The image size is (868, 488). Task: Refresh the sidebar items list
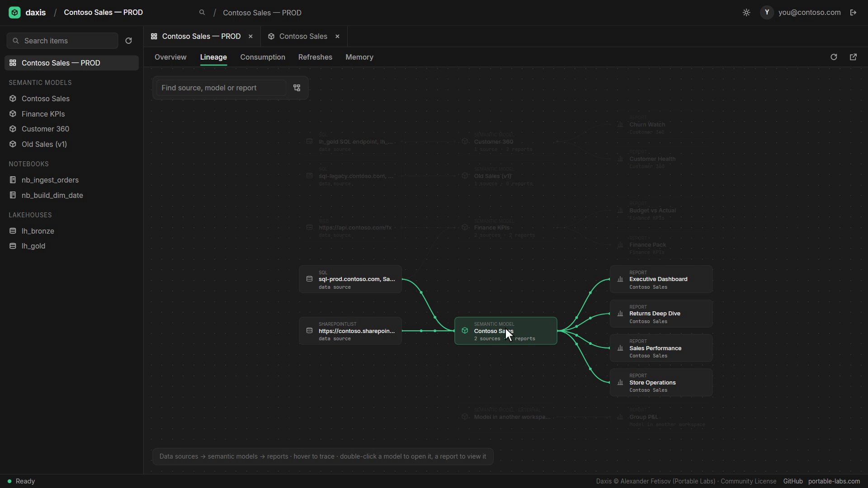[128, 41]
